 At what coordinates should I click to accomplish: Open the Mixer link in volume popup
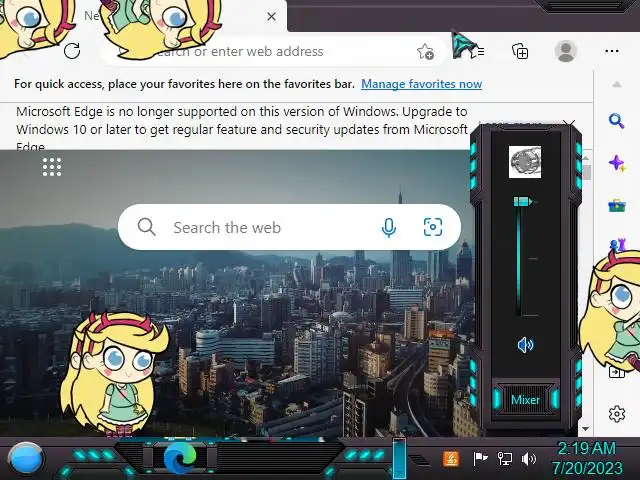coord(525,400)
